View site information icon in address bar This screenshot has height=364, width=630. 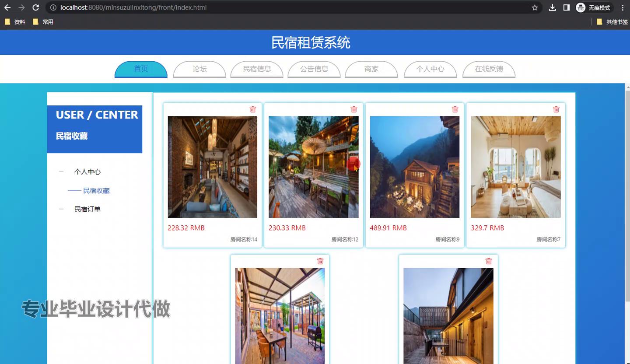point(53,7)
